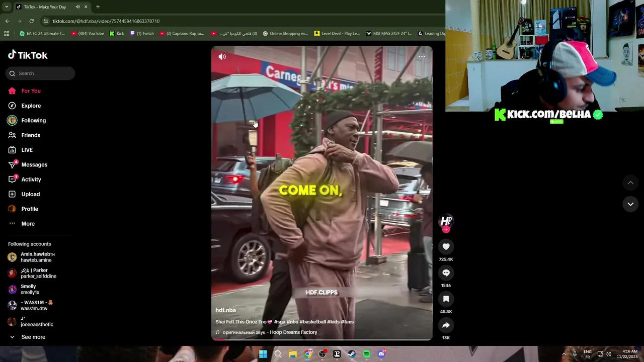The width and height of the screenshot is (644, 362).
Task: Share the video via arrow icon
Action: [446, 325]
